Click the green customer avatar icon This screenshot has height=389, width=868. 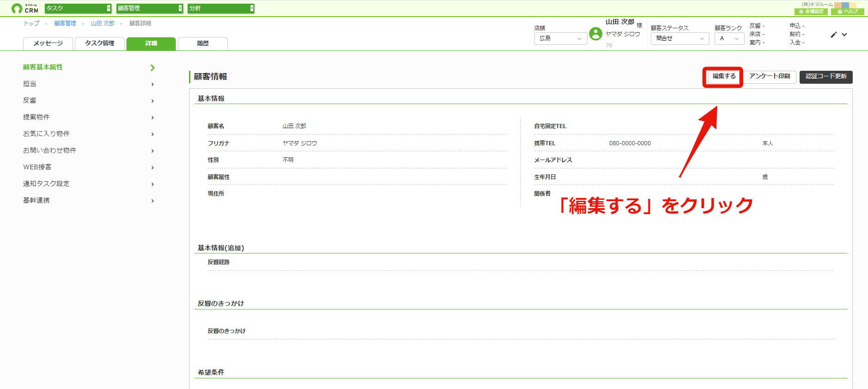[596, 34]
